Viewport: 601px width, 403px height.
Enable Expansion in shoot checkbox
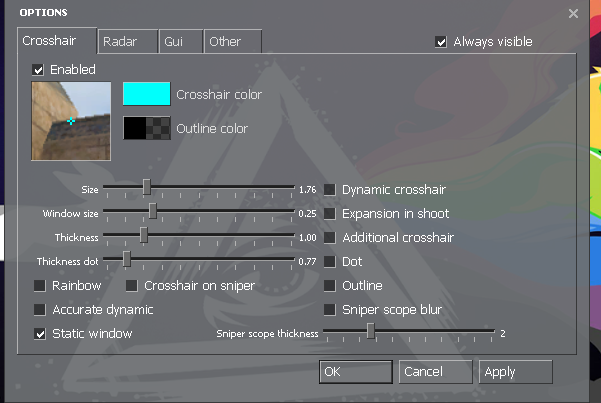pos(329,213)
